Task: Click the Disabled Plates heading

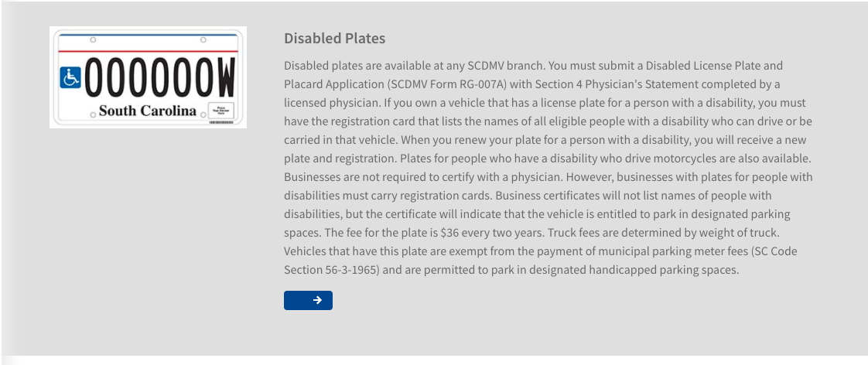Action: [334, 39]
